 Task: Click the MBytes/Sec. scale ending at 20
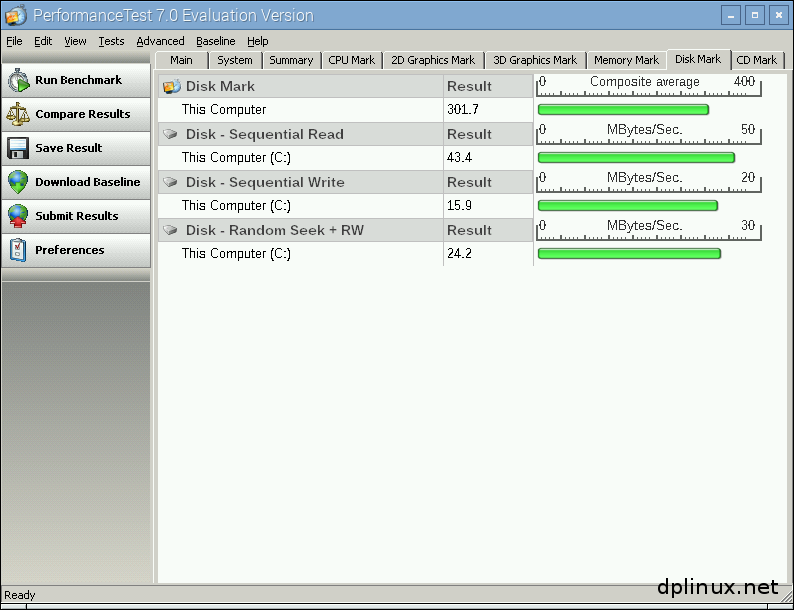649,182
